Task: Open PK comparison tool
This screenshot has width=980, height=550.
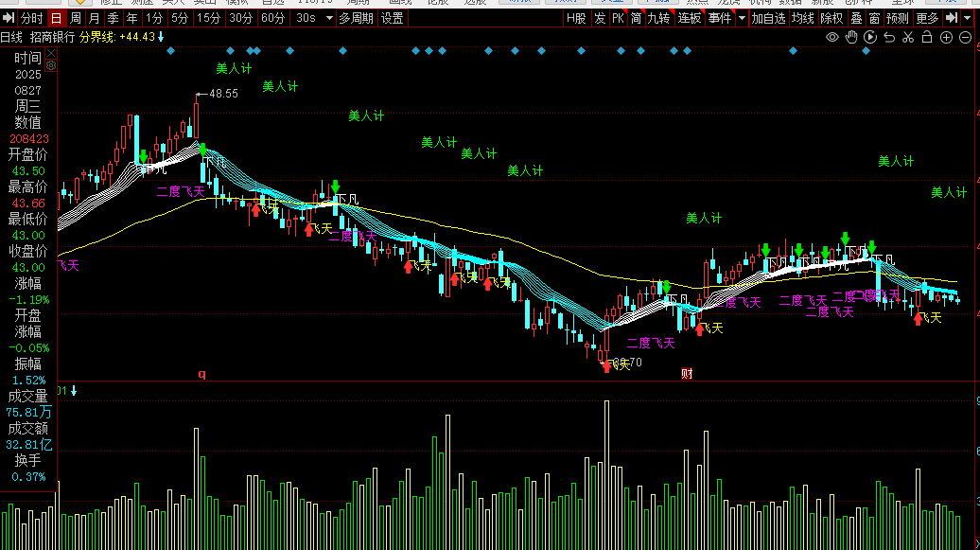Action: tap(618, 18)
